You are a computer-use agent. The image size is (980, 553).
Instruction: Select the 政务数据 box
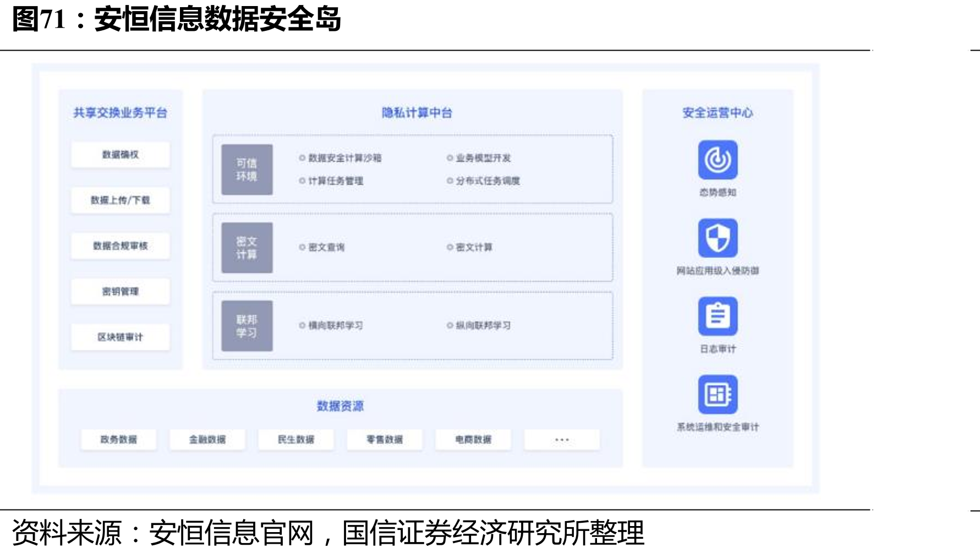point(119,440)
